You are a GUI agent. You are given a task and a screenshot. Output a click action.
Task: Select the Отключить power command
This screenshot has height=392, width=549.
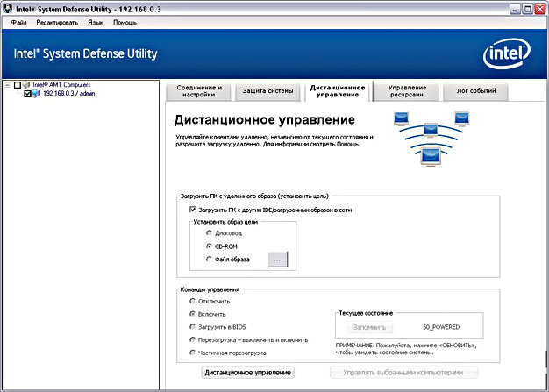pyautogui.click(x=193, y=301)
